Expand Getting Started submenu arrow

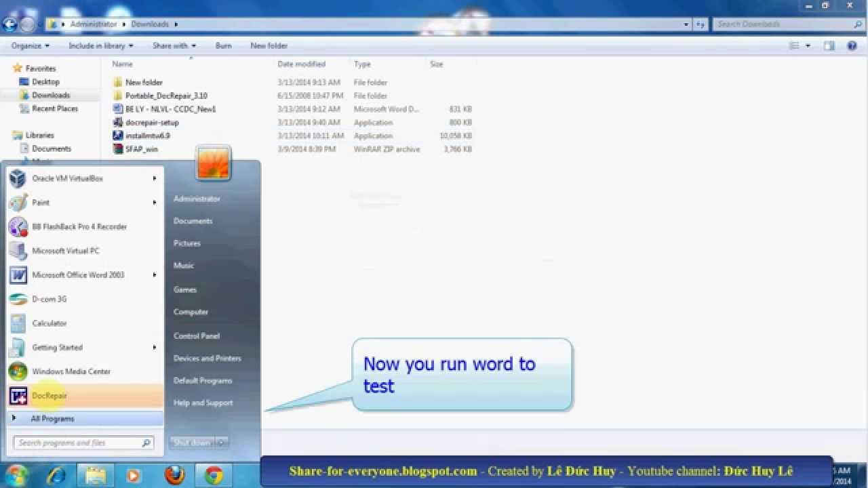pyautogui.click(x=155, y=348)
